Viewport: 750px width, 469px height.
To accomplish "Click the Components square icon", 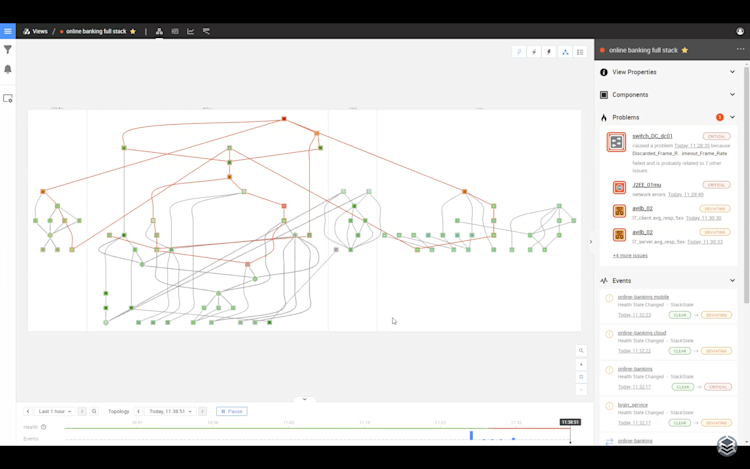I will pos(604,95).
